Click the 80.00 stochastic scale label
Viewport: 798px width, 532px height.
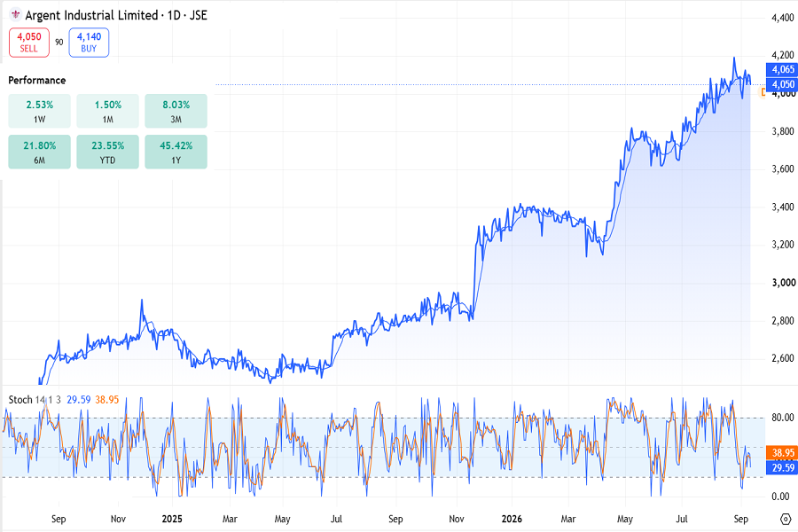coord(783,418)
